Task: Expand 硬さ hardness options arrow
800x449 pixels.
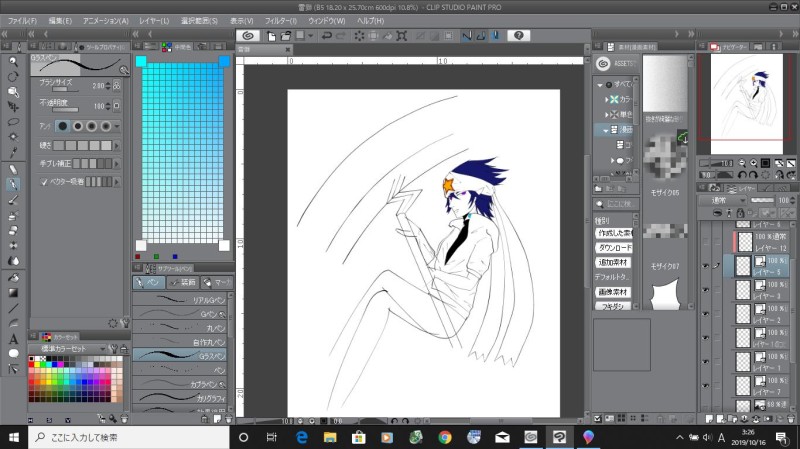Action: [117, 145]
